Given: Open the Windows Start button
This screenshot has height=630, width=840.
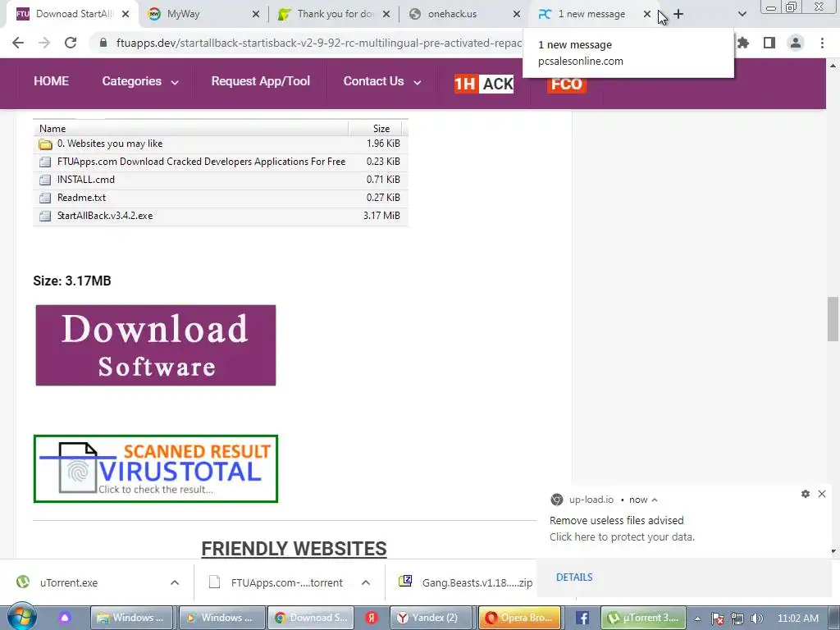Looking at the screenshot, I should 21,617.
